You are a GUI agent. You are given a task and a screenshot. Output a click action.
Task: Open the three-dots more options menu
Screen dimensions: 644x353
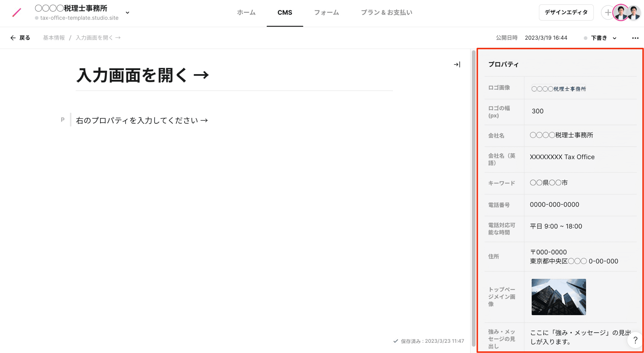[635, 38]
